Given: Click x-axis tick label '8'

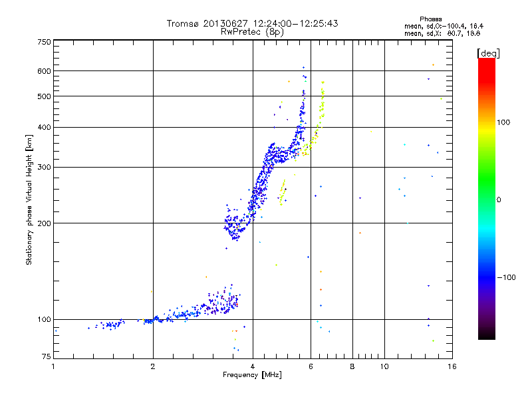Looking at the screenshot, I should point(352,366).
